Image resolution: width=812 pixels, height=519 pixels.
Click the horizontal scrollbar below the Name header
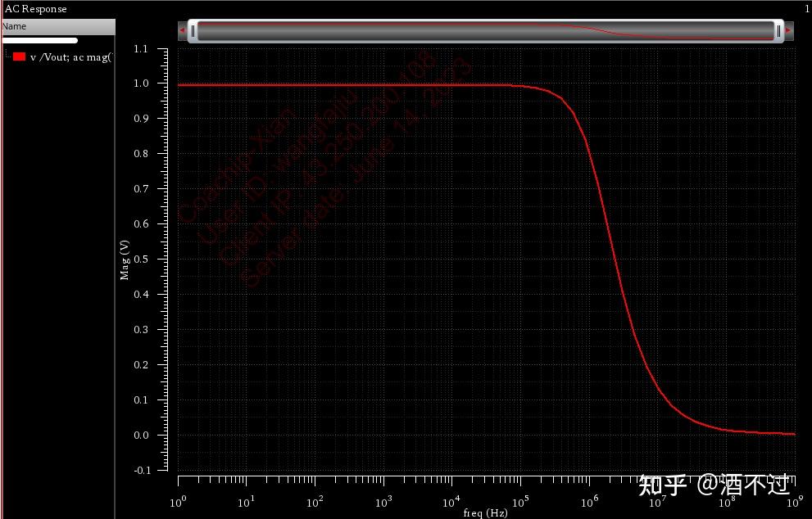pos(39,39)
